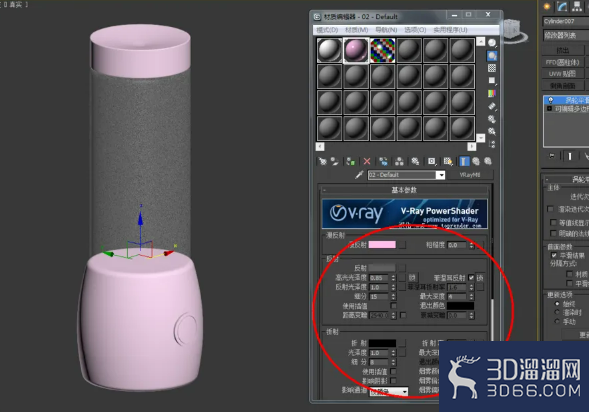Open Utilities (U) menu

click(x=450, y=30)
